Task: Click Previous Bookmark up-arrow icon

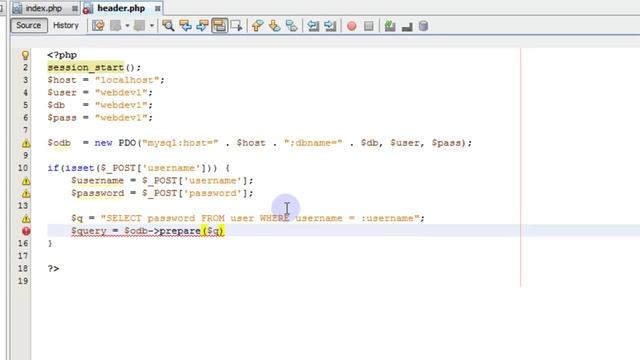Action: click(257, 26)
